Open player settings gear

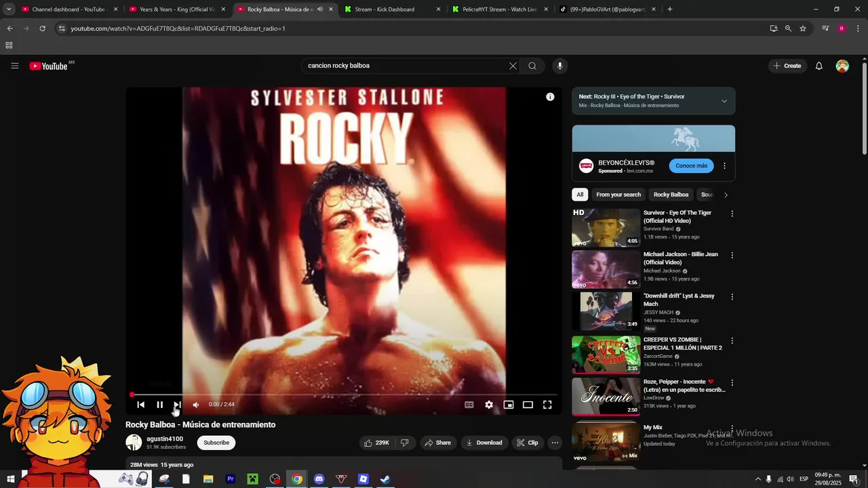[x=489, y=405]
